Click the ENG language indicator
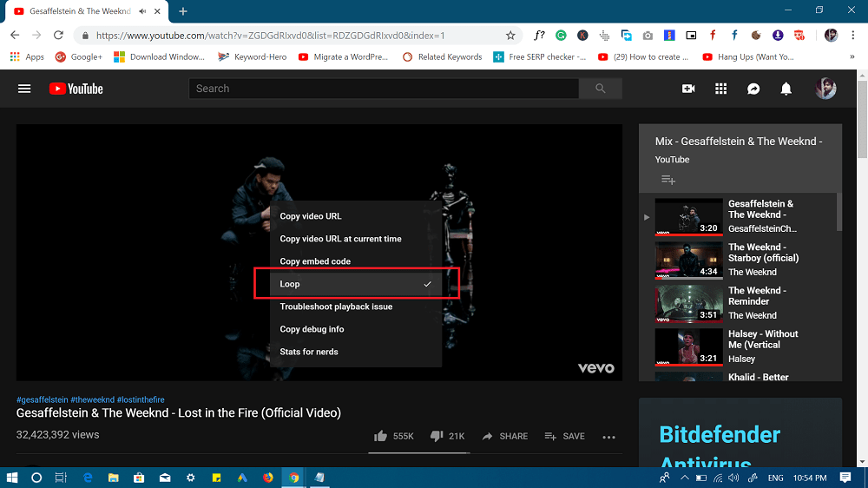Image resolution: width=868 pixels, height=488 pixels. pyautogui.click(x=775, y=478)
